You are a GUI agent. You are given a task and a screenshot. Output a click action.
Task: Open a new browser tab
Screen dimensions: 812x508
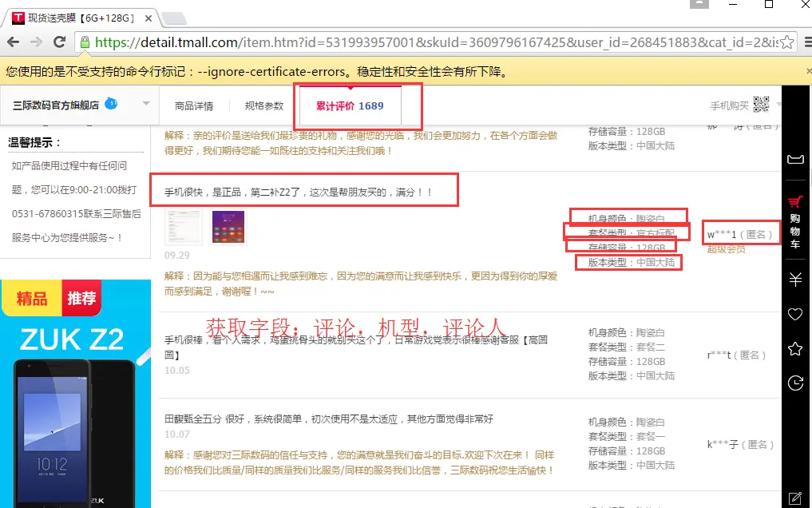coord(175,19)
